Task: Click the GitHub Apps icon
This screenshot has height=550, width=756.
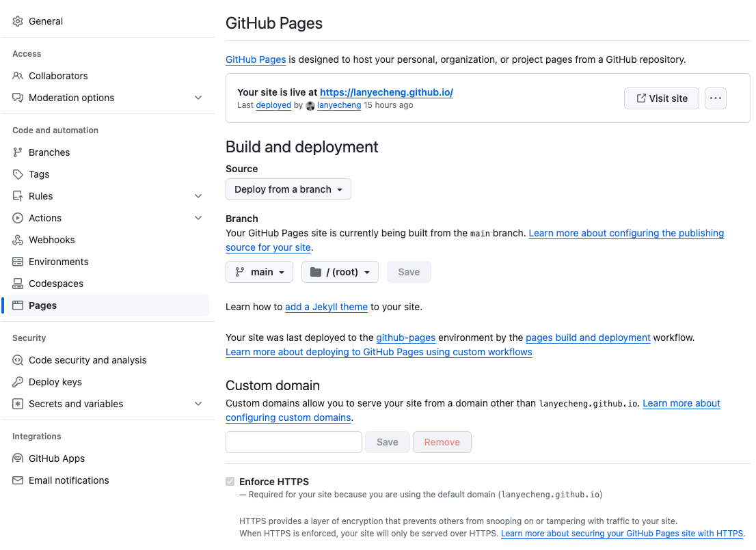Action: [x=18, y=458]
